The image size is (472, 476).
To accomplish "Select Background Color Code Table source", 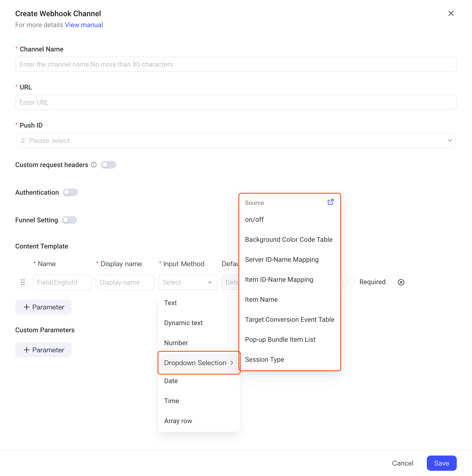I will click(290, 239).
